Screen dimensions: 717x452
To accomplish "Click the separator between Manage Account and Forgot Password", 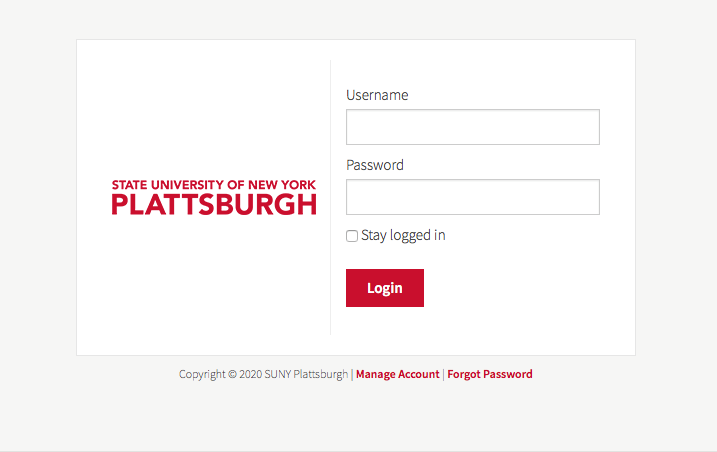I will coord(444,374).
